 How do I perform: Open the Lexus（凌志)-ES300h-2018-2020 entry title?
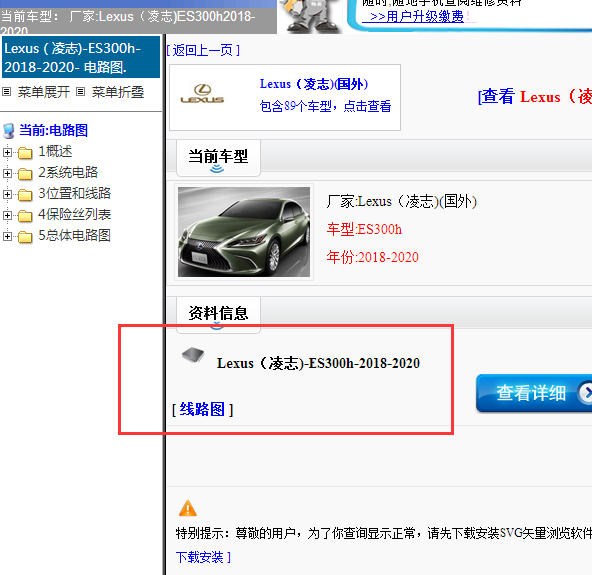click(318, 363)
